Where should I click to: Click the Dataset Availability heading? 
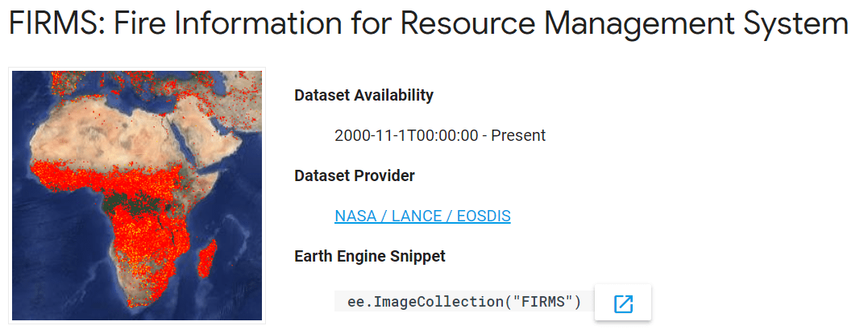tap(363, 95)
